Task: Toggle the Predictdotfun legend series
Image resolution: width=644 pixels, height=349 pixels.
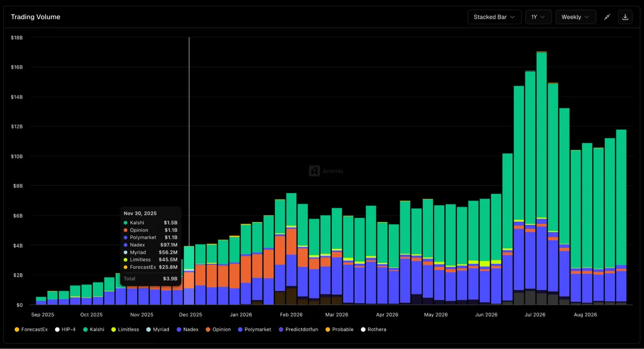Action: 298,329
